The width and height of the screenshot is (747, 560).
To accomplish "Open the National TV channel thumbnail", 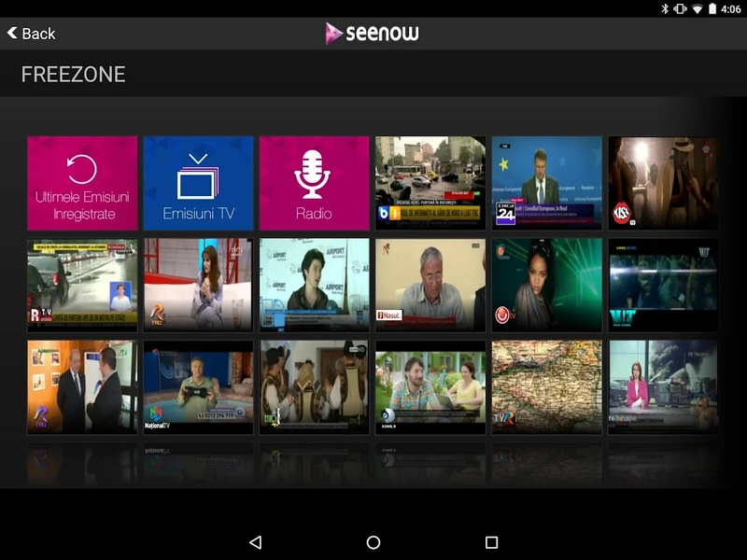I will pos(199,387).
